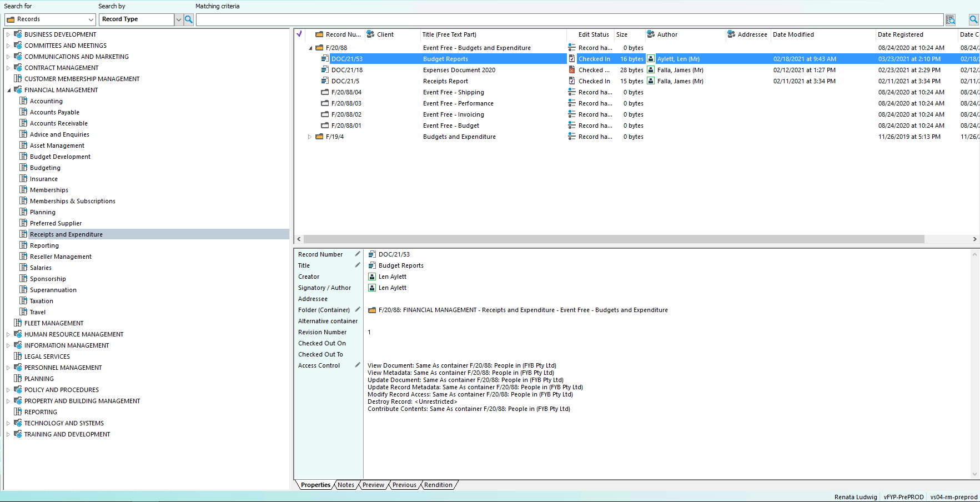Open the Preview tab
The height and width of the screenshot is (502, 980).
[373, 485]
